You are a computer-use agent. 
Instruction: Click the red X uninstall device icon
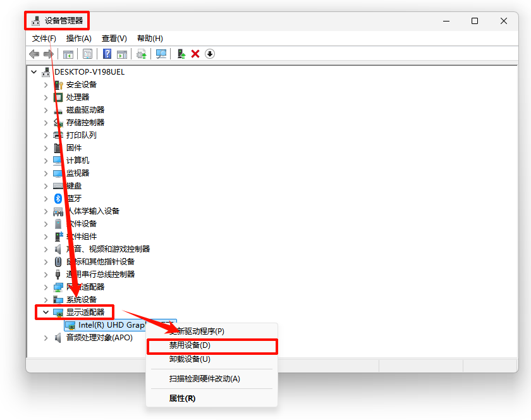(x=194, y=54)
